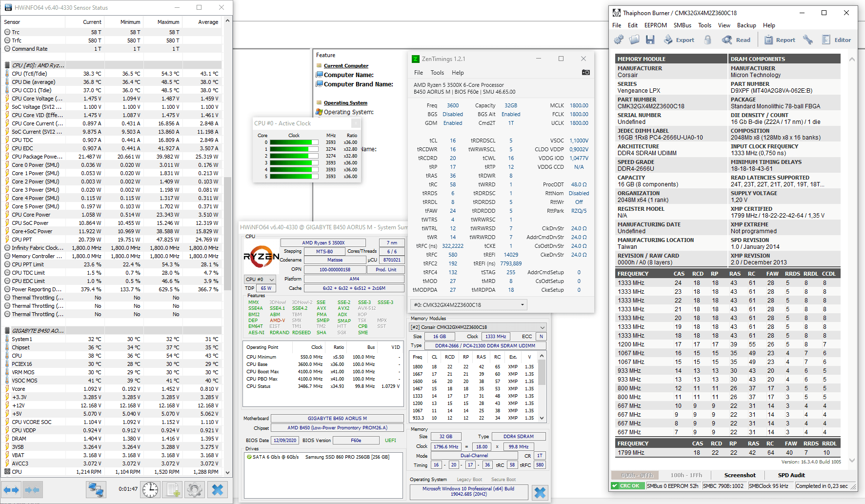Image resolution: width=865 pixels, height=504 pixels.
Task: Click HWiNFO sensor list scroll-down arrow
Action: click(227, 472)
